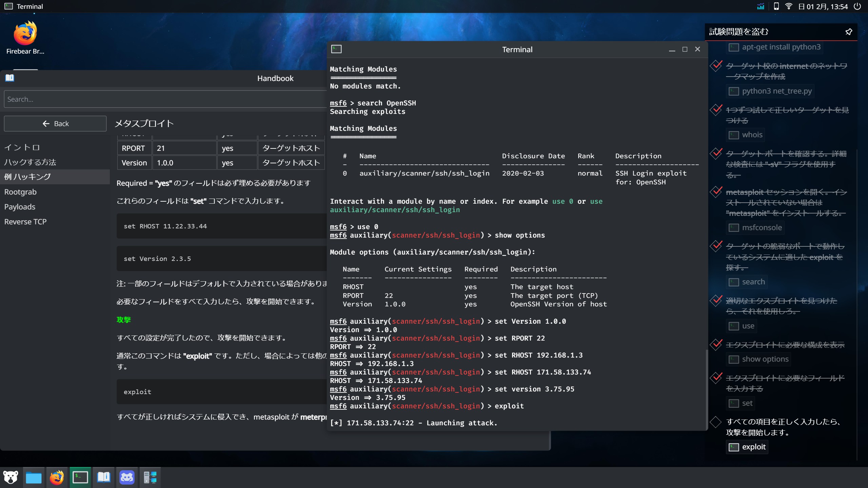Toggle the checkmark on the whois objective
The height and width of the screenshot is (488, 868).
click(x=716, y=110)
